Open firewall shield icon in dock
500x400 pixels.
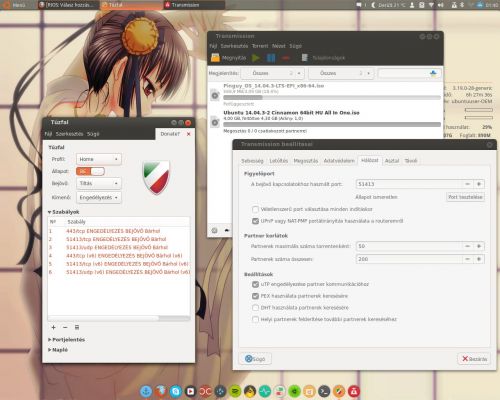[339, 391]
